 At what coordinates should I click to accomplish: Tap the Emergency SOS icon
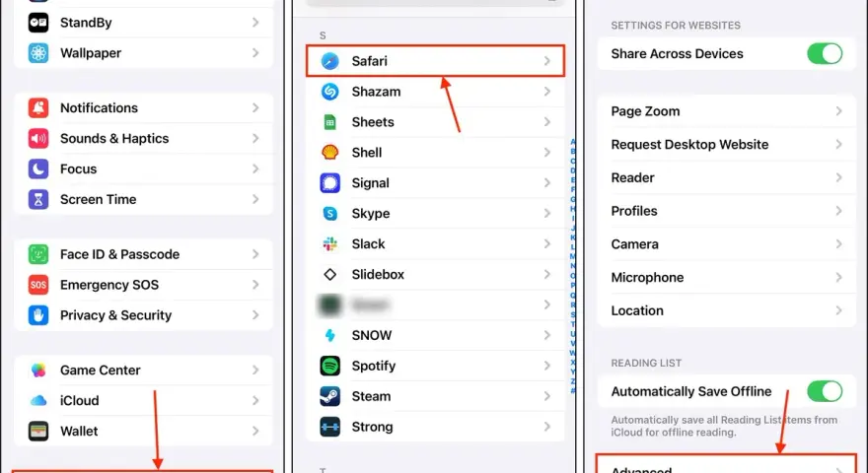38,285
